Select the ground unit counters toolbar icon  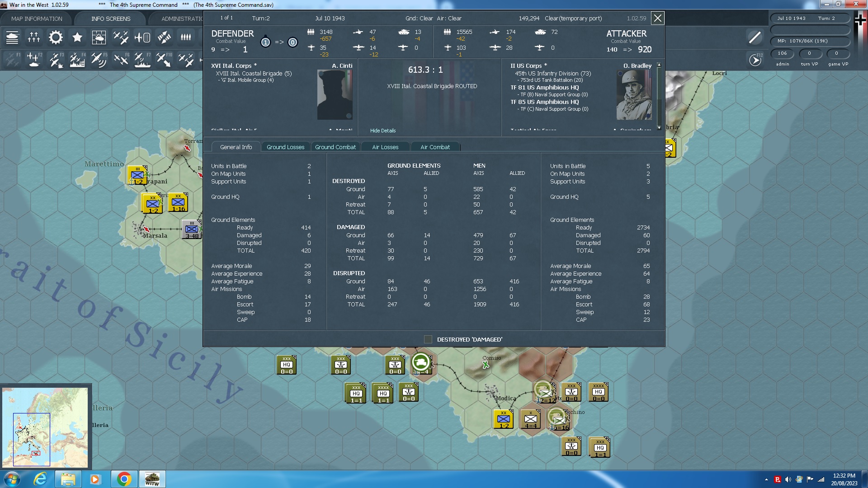(x=12, y=38)
